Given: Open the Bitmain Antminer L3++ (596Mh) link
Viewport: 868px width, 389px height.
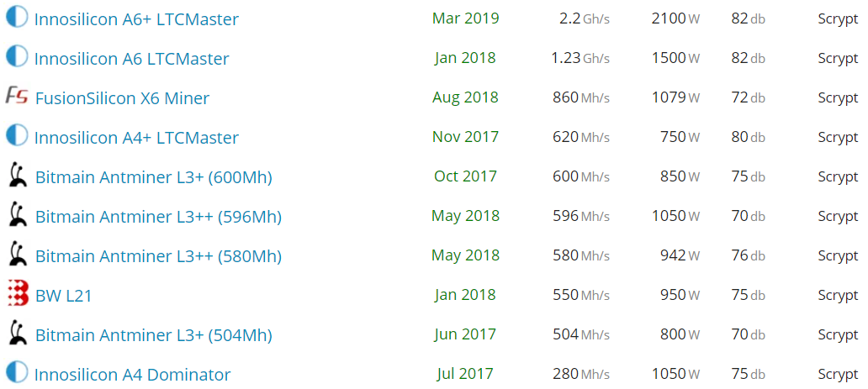Looking at the screenshot, I should pos(158,217).
